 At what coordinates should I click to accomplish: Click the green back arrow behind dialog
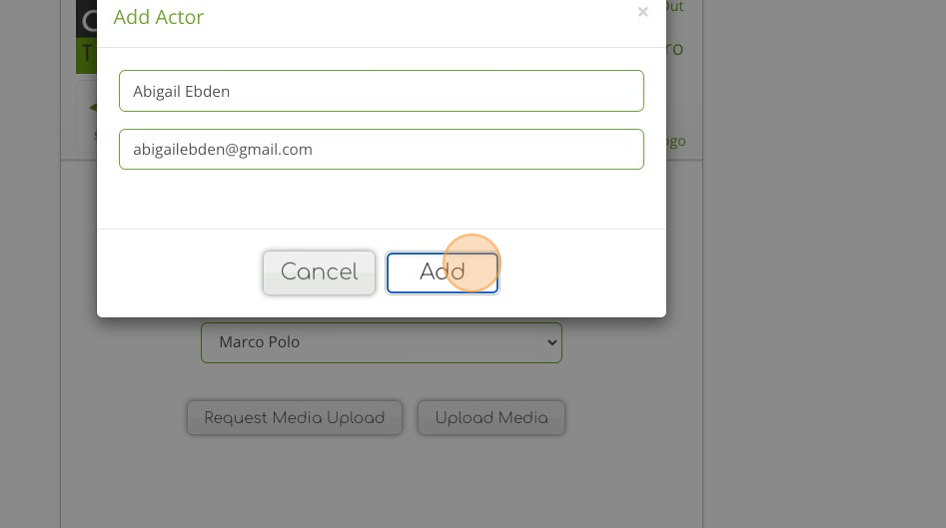click(x=91, y=107)
